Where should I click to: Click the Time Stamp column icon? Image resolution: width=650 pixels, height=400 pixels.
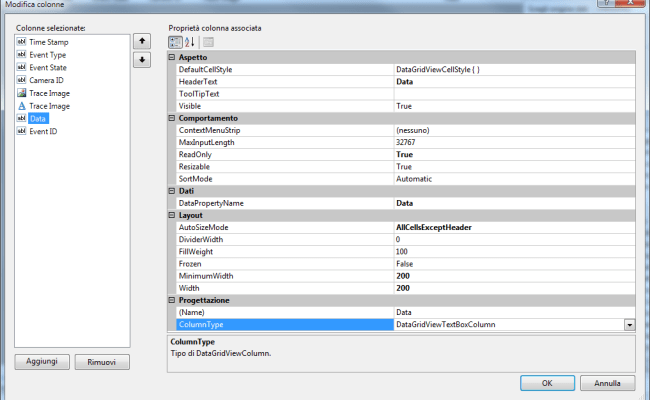(22, 42)
